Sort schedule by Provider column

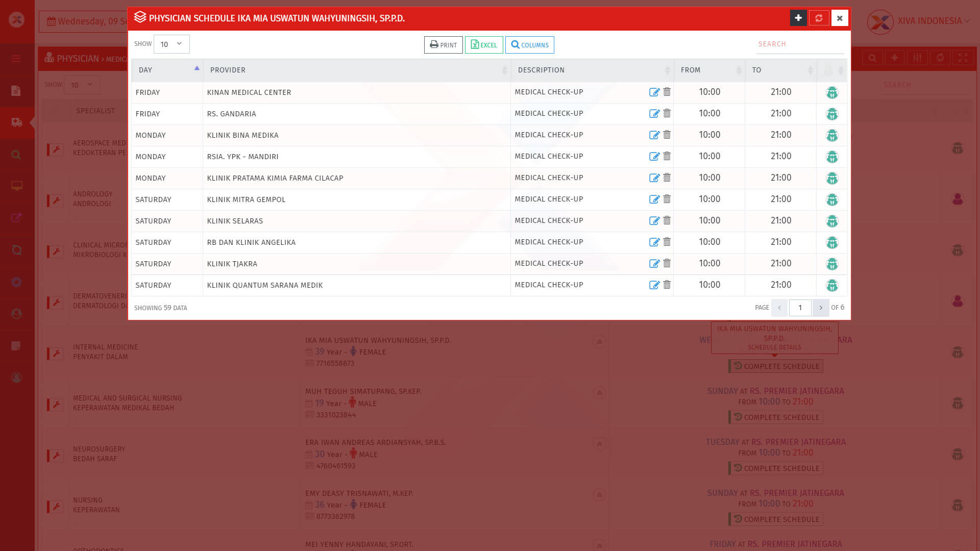pyautogui.click(x=357, y=70)
